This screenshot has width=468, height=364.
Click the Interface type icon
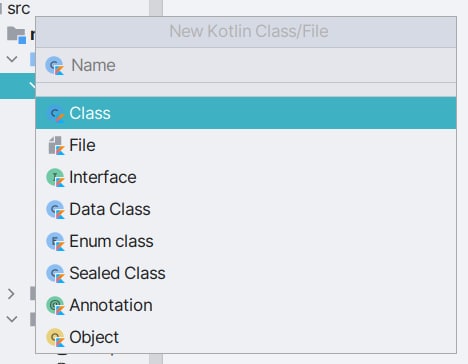55,178
